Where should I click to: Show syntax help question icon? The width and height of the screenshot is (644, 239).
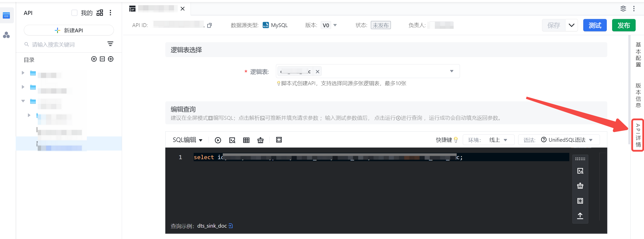544,140
